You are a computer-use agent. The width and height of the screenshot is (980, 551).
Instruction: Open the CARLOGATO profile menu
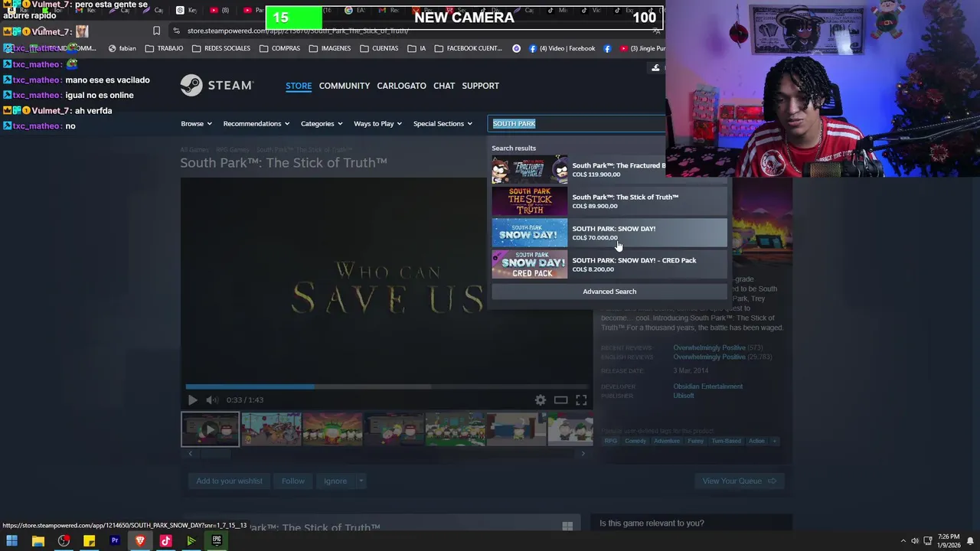coord(401,86)
